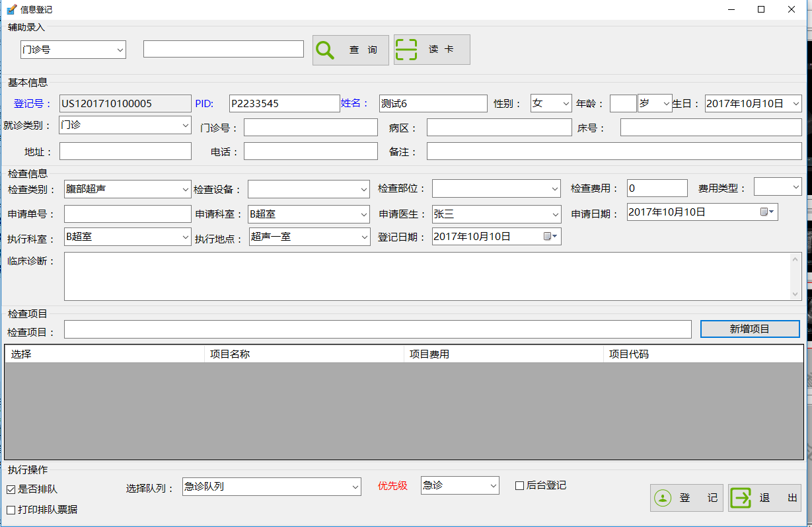This screenshot has width=812, height=527.
Task: Click the 申请单号 input field
Action: [x=128, y=214]
